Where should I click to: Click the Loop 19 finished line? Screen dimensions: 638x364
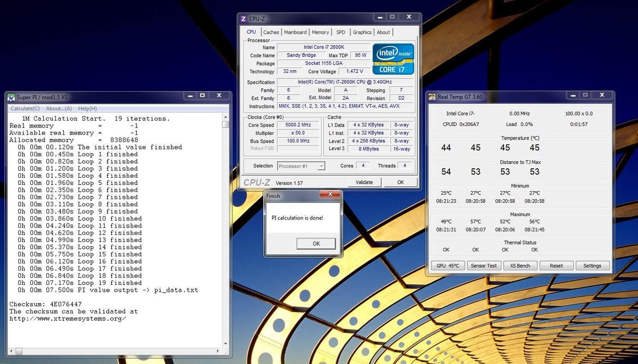click(80, 283)
